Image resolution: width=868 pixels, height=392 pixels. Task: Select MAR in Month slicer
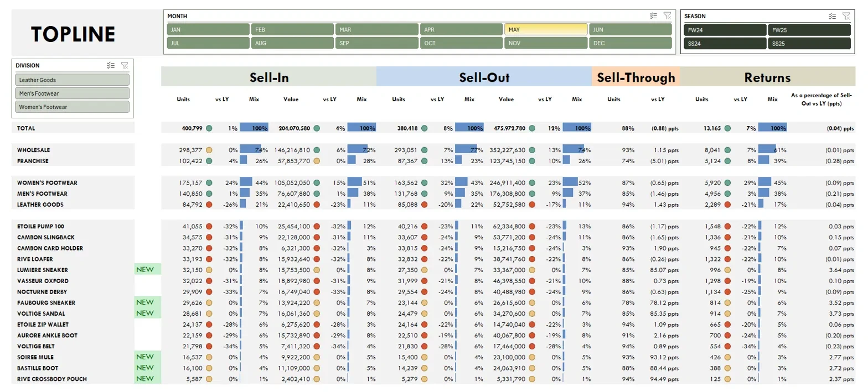pos(376,29)
